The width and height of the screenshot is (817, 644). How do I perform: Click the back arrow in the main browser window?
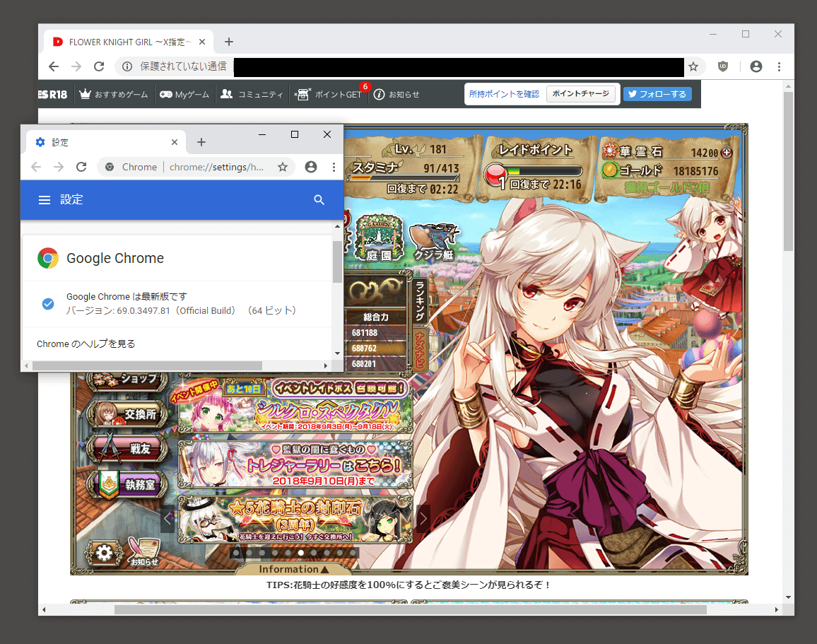[x=54, y=66]
